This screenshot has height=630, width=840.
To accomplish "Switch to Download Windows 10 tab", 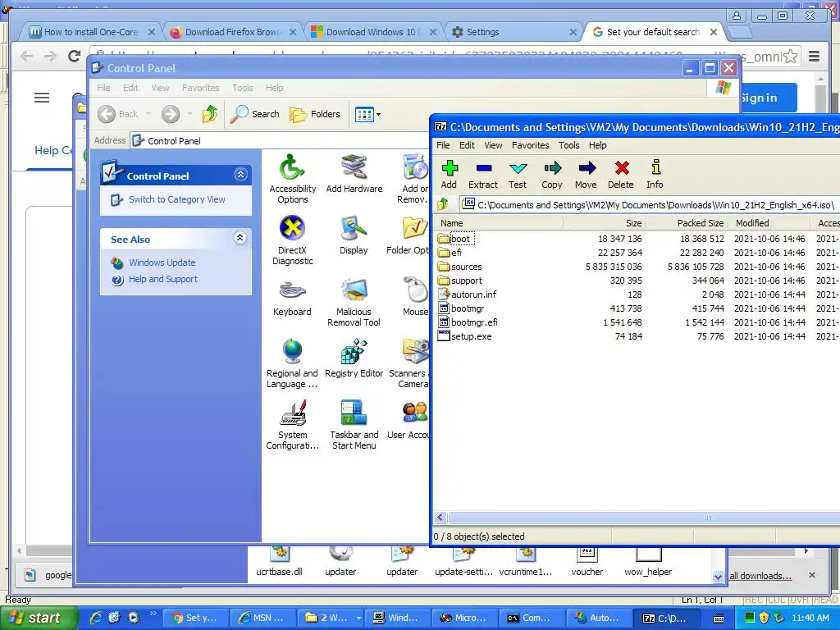I will point(373,32).
